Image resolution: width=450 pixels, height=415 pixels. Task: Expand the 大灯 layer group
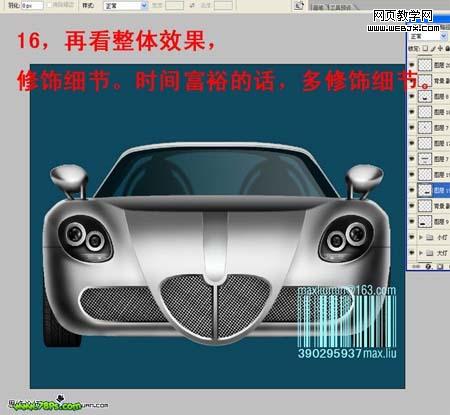(421, 253)
